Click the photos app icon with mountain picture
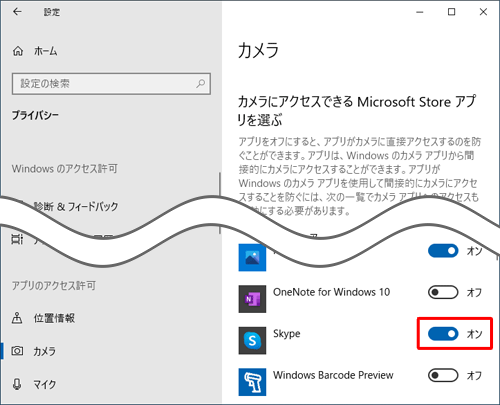500x405 pixels. 252,257
